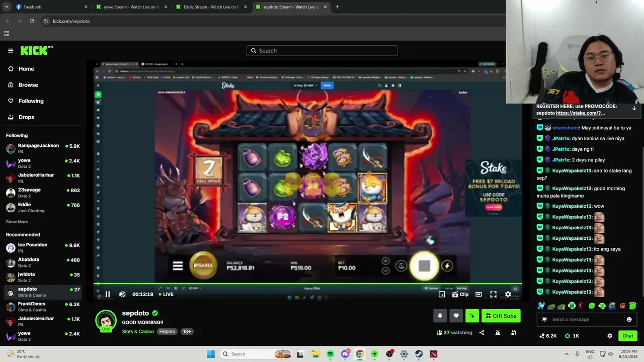Click the Gift Subs button
This screenshot has height=362, width=644.
click(501, 316)
